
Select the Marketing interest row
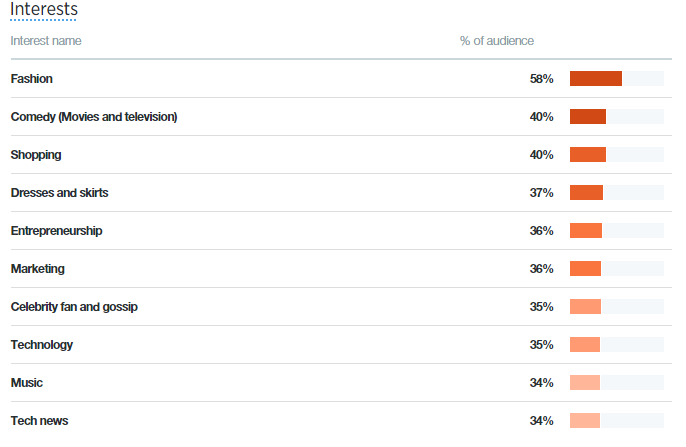tap(341, 269)
